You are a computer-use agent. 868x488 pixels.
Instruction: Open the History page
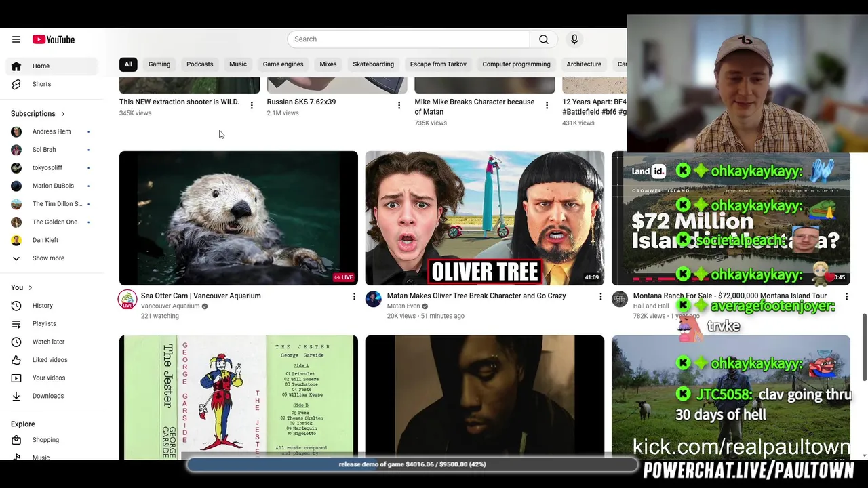click(52, 306)
